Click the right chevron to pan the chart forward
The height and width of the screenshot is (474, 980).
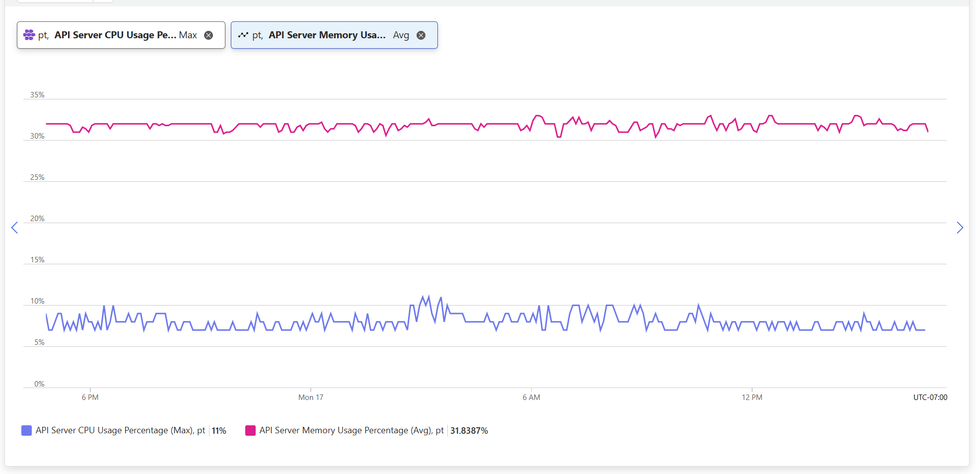[960, 228]
